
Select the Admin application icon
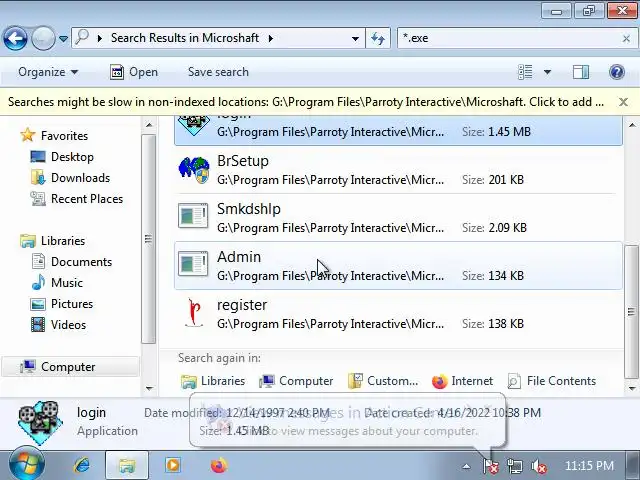pos(193,264)
